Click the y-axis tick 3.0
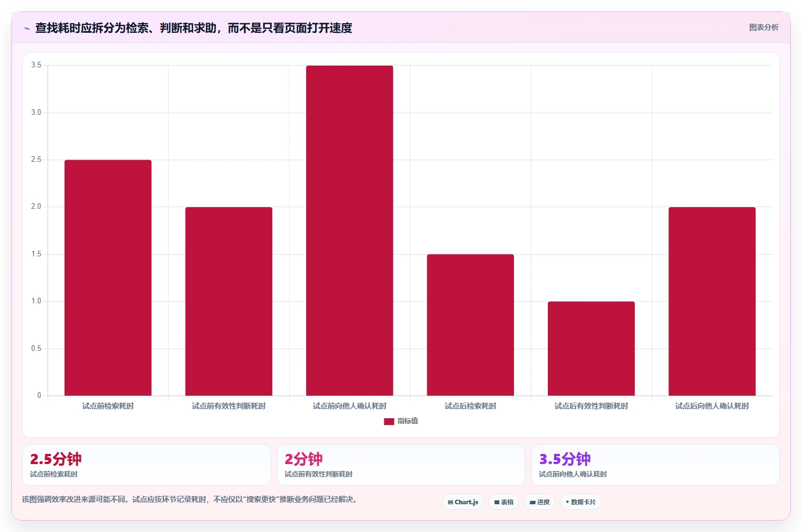Screen dimensions: 802x532 click(x=36, y=113)
